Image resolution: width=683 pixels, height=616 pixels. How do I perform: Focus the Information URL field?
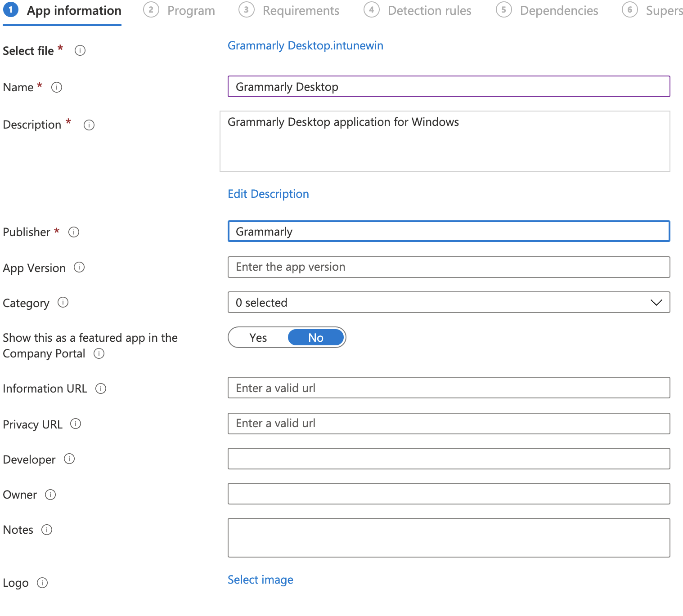coord(449,388)
